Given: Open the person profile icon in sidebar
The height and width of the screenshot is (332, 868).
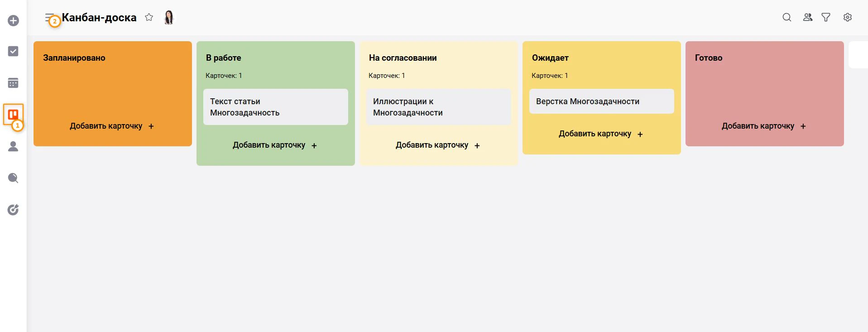Looking at the screenshot, I should (13, 146).
